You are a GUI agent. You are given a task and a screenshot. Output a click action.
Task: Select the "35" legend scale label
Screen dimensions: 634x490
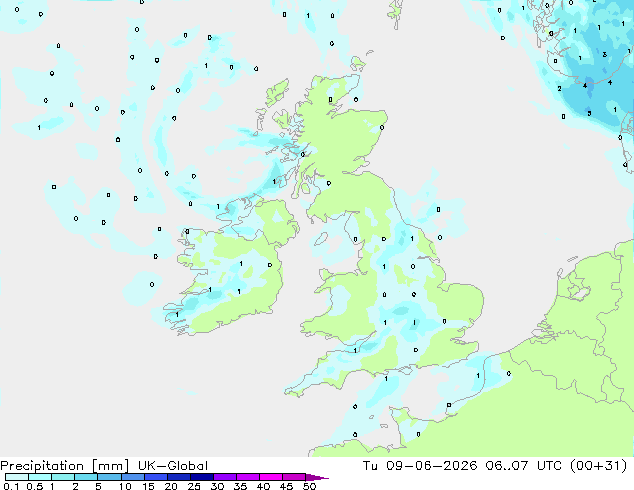pos(240,486)
